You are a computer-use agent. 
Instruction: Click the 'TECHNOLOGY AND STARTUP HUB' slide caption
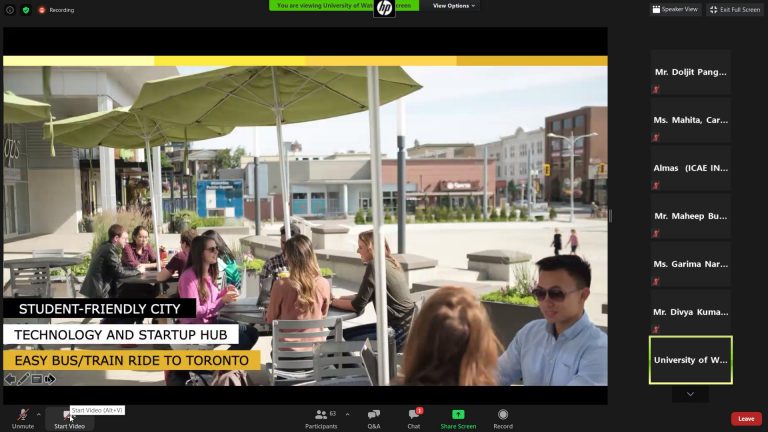[120, 335]
